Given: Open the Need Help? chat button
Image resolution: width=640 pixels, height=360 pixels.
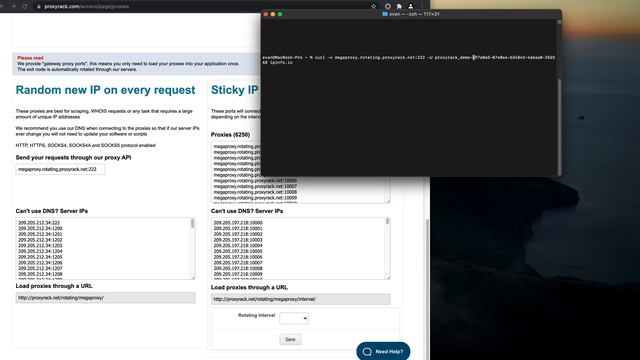Looking at the screenshot, I should 383,351.
